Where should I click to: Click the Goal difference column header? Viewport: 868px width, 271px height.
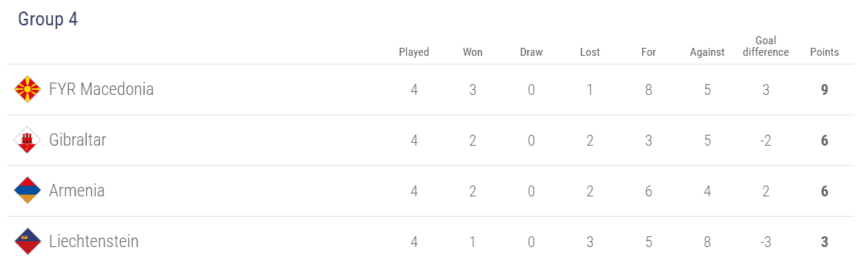pyautogui.click(x=766, y=46)
